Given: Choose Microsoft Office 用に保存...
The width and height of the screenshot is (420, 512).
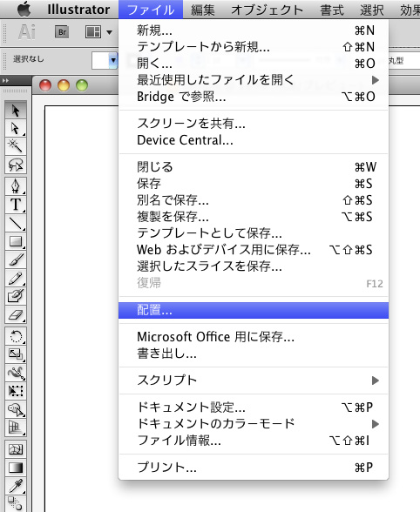Looking at the screenshot, I should (254, 337).
